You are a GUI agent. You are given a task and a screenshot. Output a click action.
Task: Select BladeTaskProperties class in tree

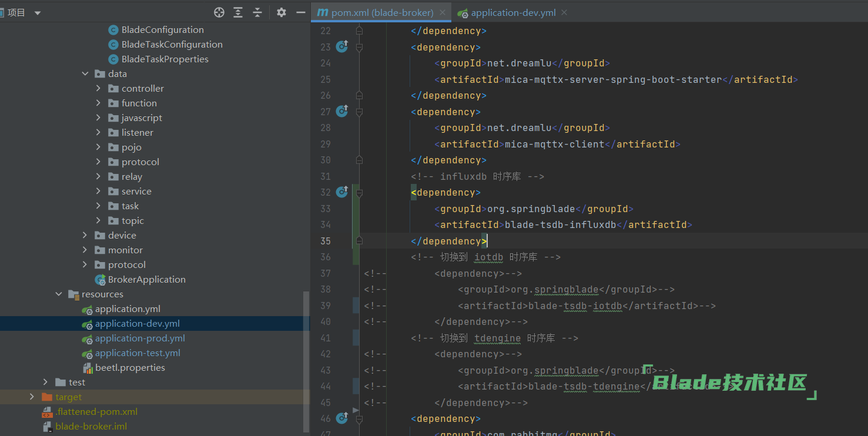165,59
